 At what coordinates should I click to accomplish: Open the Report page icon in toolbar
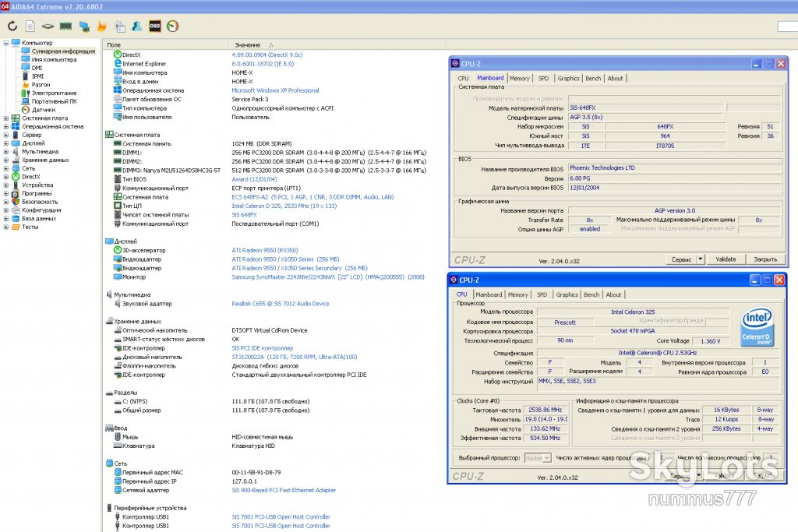30,26
